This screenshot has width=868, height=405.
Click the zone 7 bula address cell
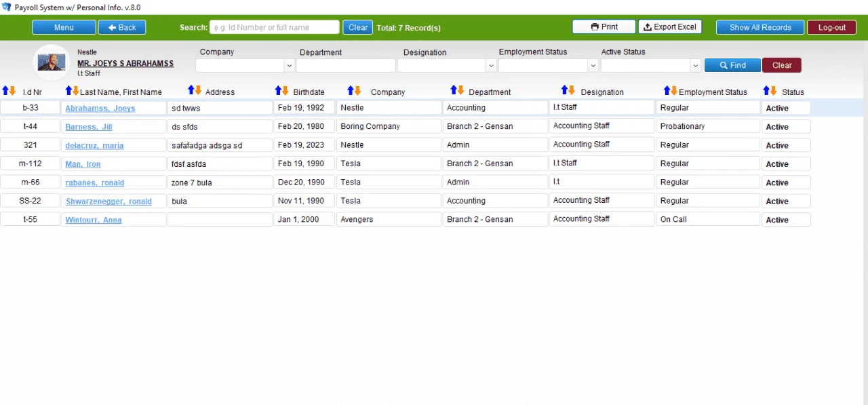tap(219, 182)
